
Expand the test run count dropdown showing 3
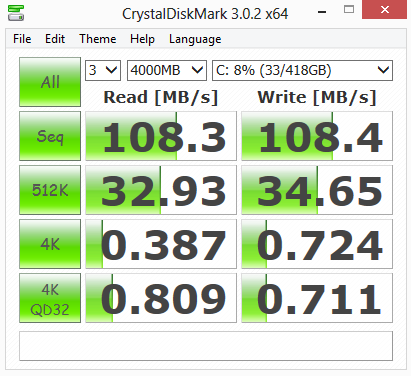pos(103,70)
